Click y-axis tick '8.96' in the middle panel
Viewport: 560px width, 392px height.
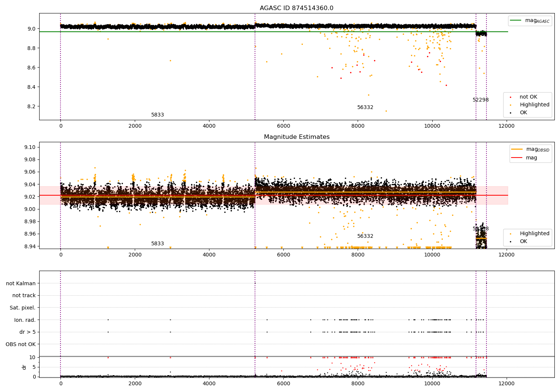(30, 234)
